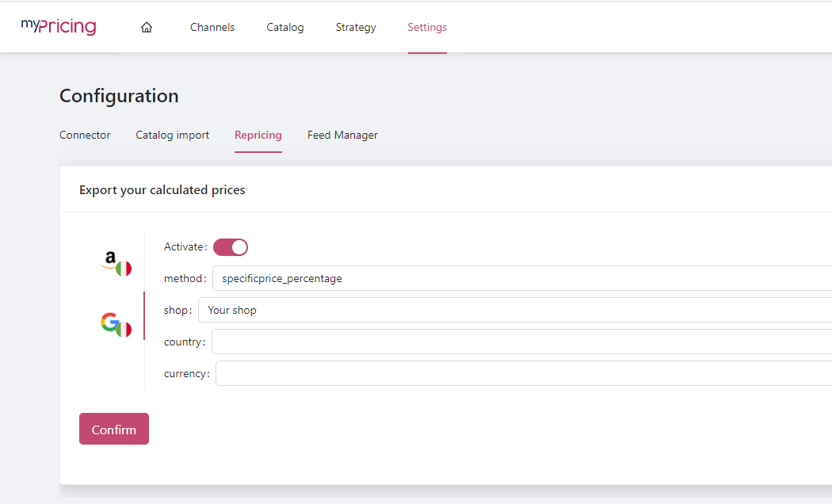Image resolution: width=832 pixels, height=504 pixels.
Task: Open the Strategy menu
Action: pos(356,27)
